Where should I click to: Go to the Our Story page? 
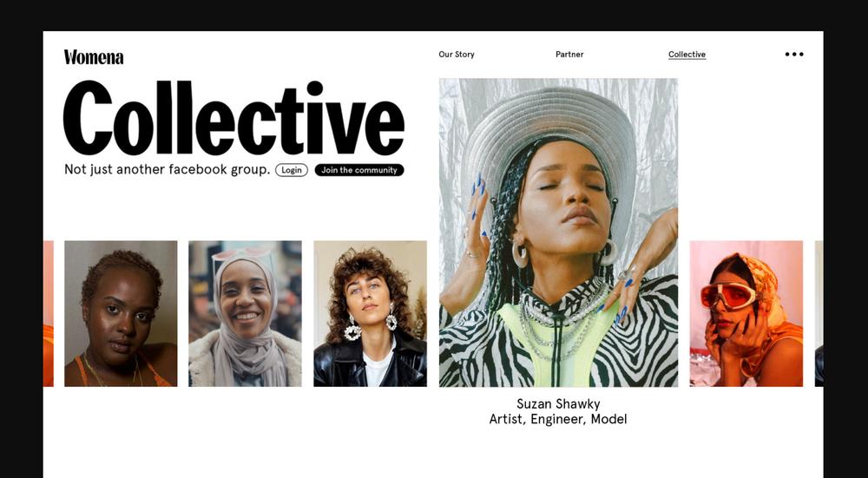tap(457, 54)
